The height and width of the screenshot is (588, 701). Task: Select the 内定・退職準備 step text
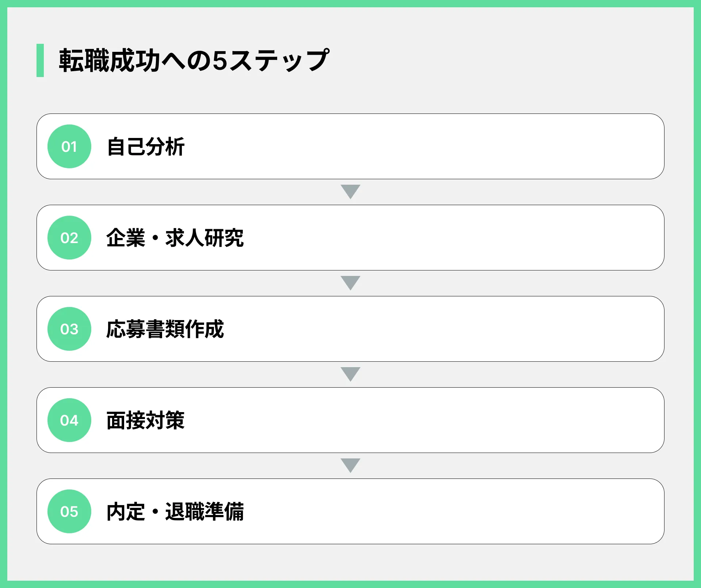click(175, 512)
